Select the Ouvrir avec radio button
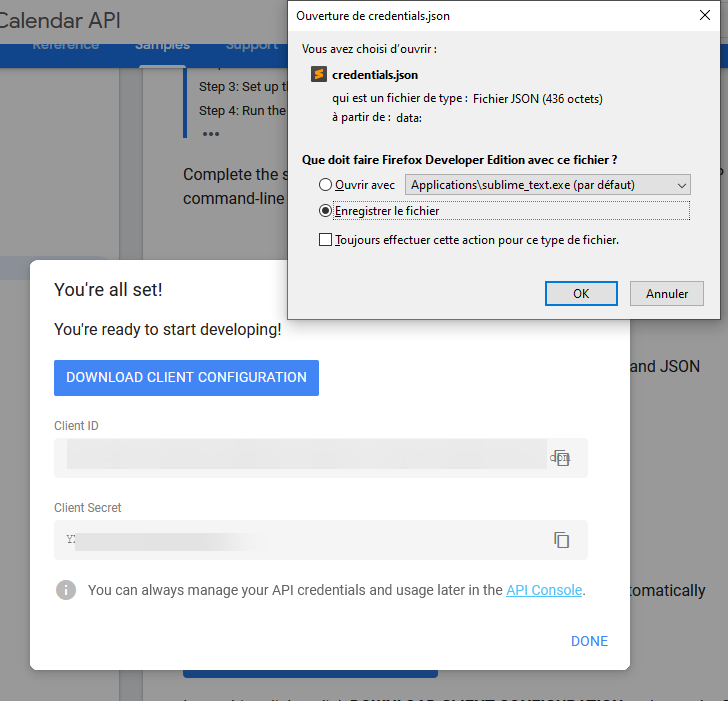This screenshot has height=701, width=728. pyautogui.click(x=325, y=185)
